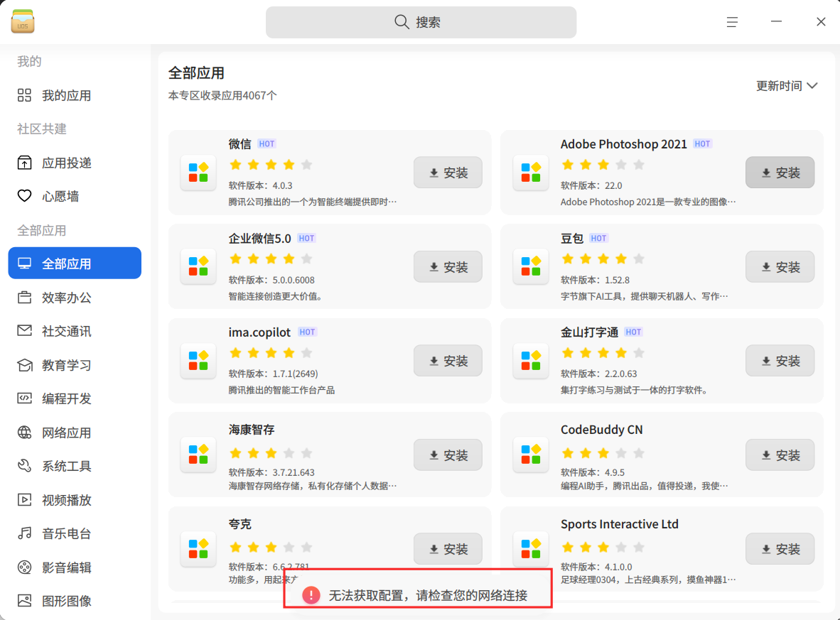Click the 系统工具 wrench icon
840x620 pixels.
pos(25,466)
